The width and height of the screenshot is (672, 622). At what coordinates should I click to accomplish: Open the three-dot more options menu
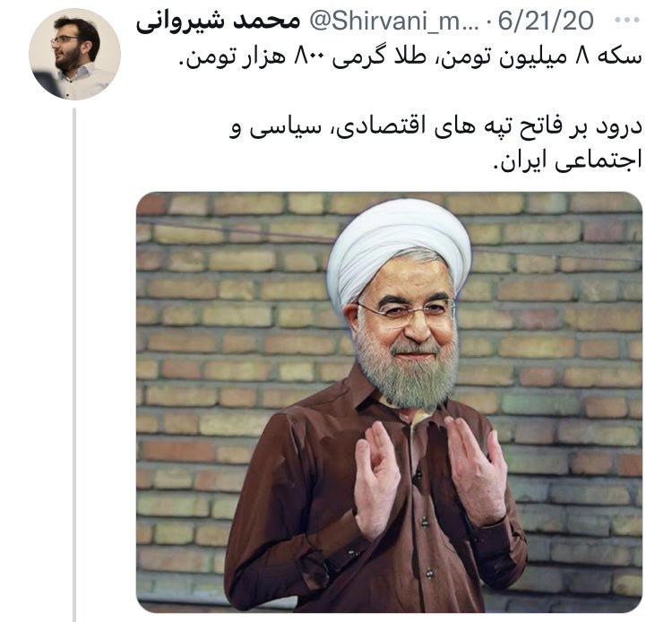tap(627, 20)
